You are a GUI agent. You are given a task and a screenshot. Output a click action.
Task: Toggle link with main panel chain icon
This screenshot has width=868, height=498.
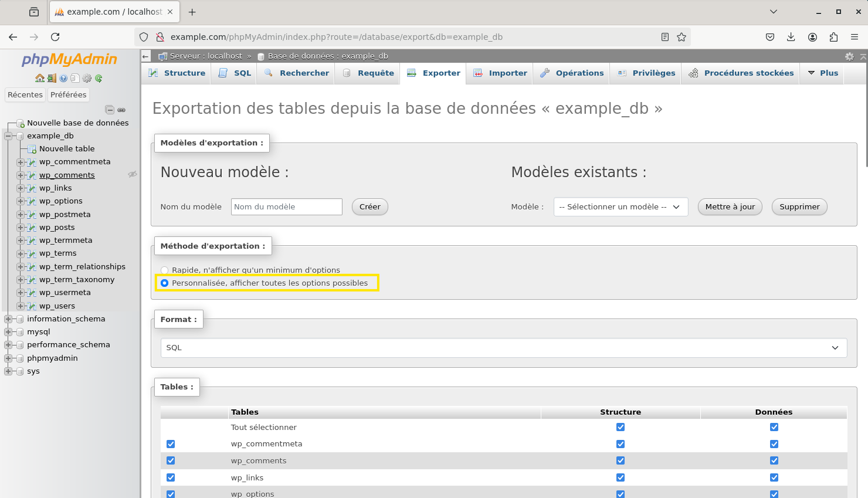(121, 110)
